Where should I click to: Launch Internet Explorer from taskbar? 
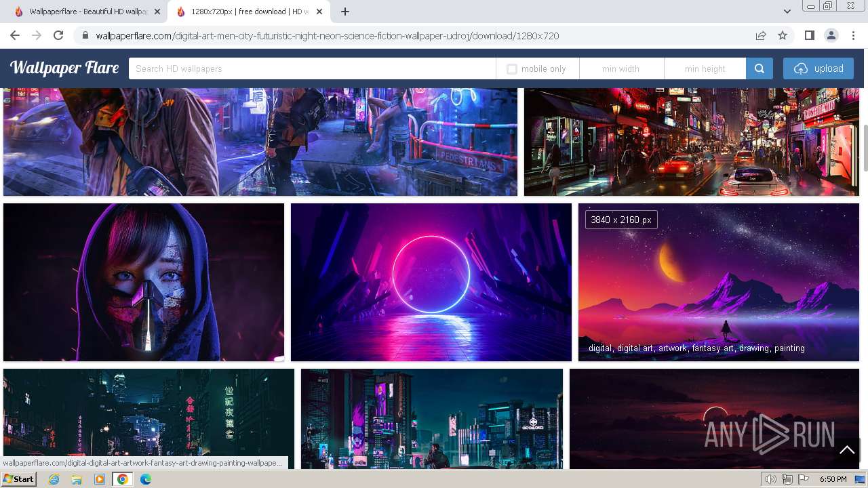pos(54,479)
